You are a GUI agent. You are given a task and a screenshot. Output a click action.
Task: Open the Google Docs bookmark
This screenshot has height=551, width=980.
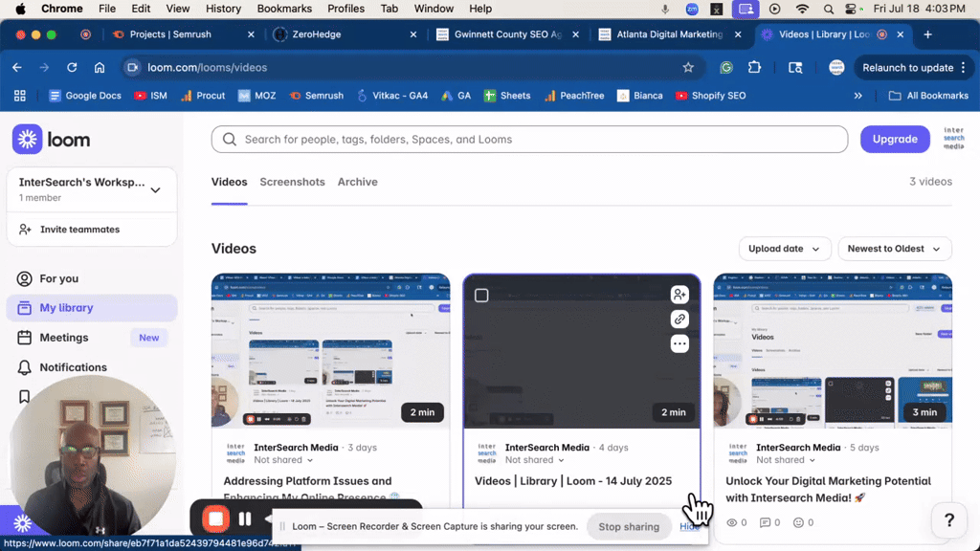85,96
